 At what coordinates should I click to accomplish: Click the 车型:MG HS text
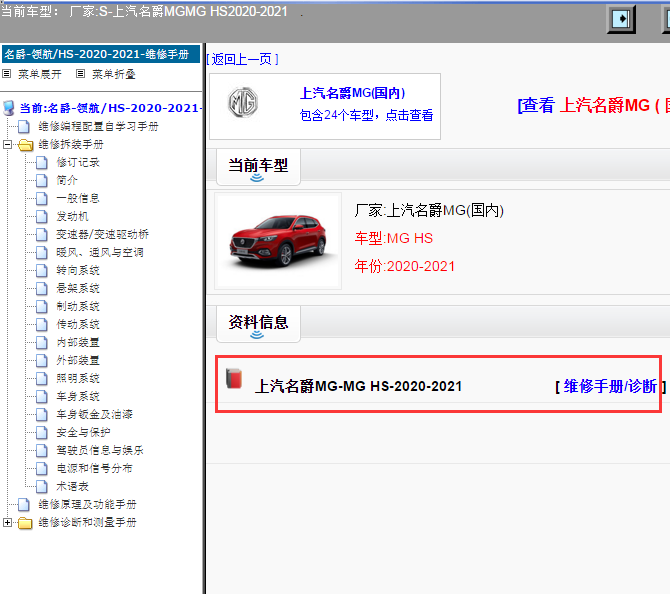click(x=394, y=238)
